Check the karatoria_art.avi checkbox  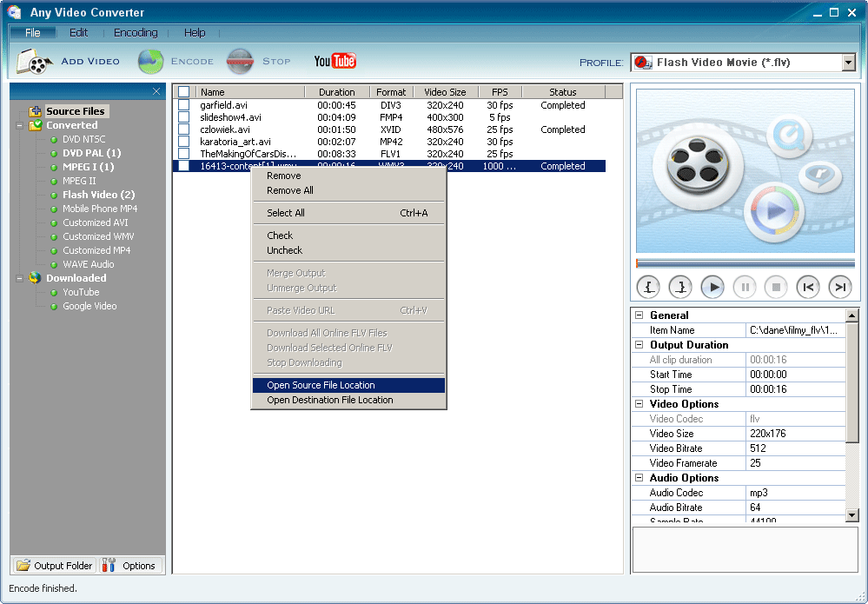[x=184, y=141]
